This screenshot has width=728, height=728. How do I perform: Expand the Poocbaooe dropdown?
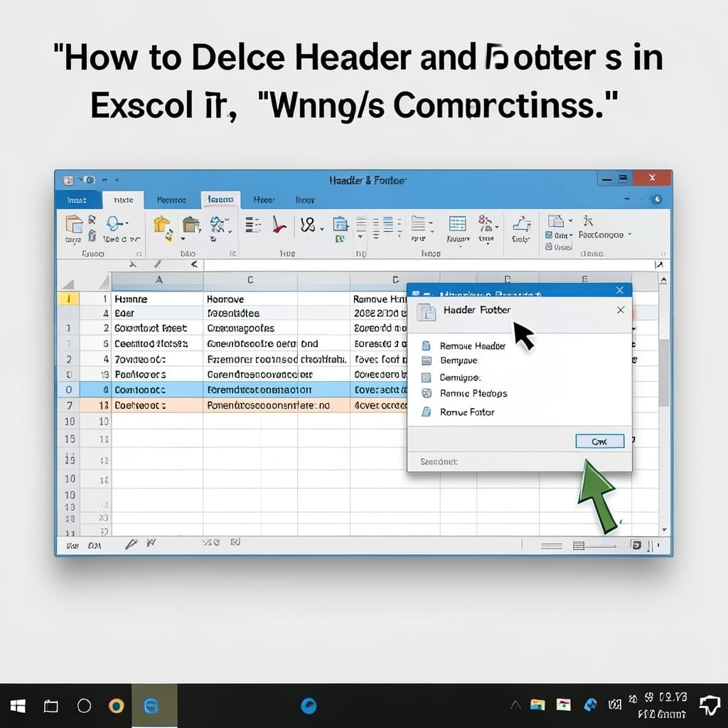coord(630,235)
